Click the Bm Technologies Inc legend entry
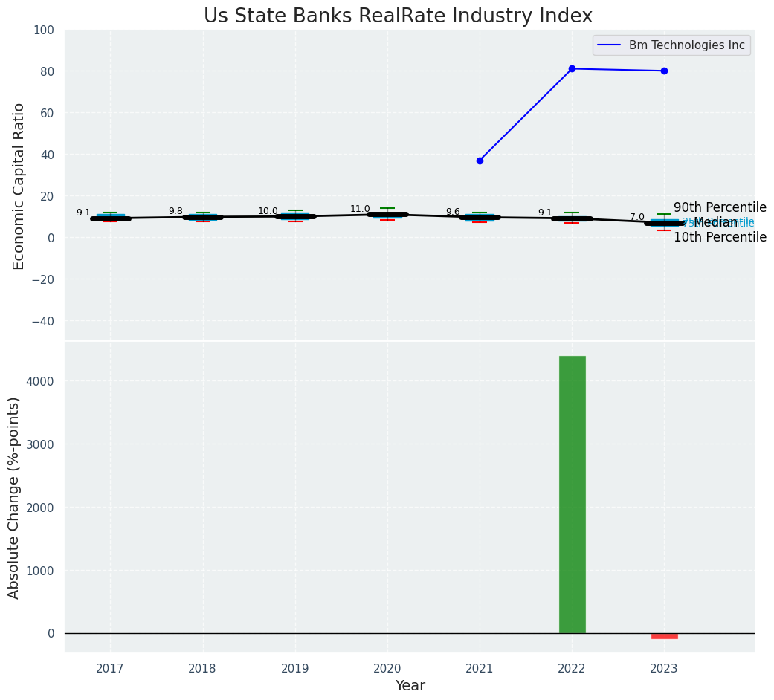This screenshot has width=774, height=700. pyautogui.click(x=686, y=45)
